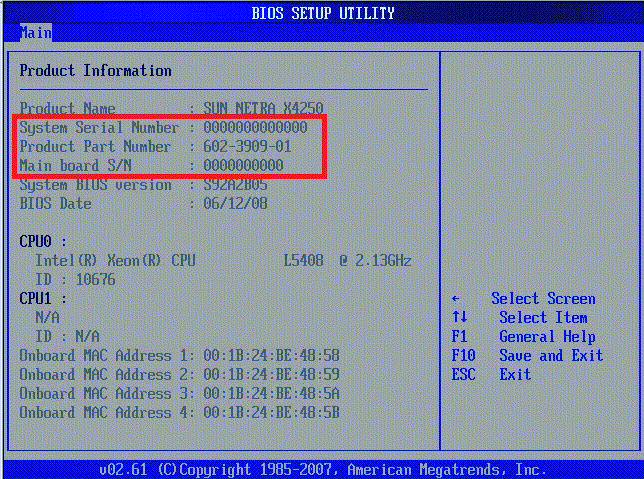This screenshot has width=644, height=479.
Task: Select the Main board S/N value
Action: (243, 166)
